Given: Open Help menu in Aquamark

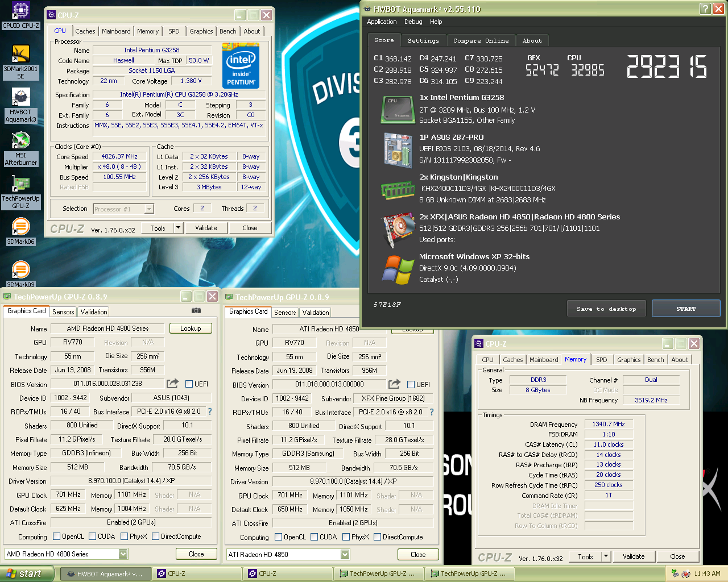Looking at the screenshot, I should [436, 22].
